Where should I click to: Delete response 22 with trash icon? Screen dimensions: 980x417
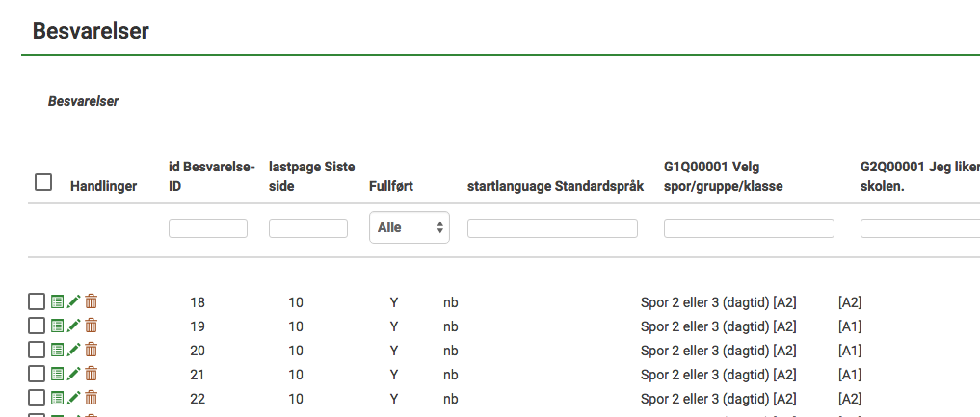(x=91, y=398)
